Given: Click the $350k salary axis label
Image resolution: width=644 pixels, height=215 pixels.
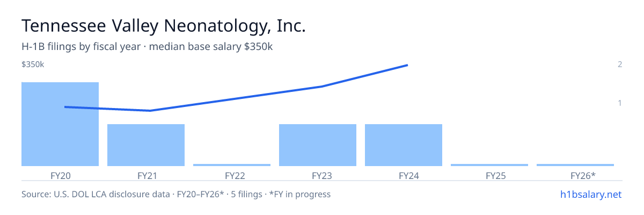Looking at the screenshot, I should 33,64.
